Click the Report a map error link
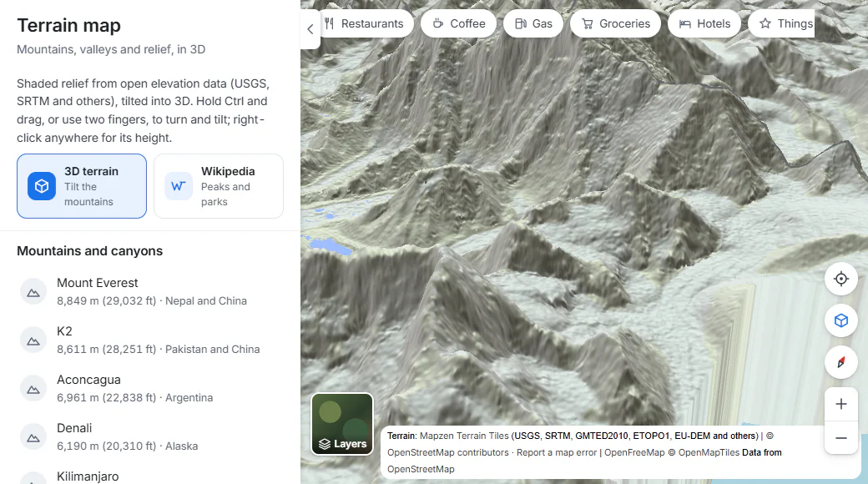Image resolution: width=868 pixels, height=484 pixels. click(x=557, y=452)
